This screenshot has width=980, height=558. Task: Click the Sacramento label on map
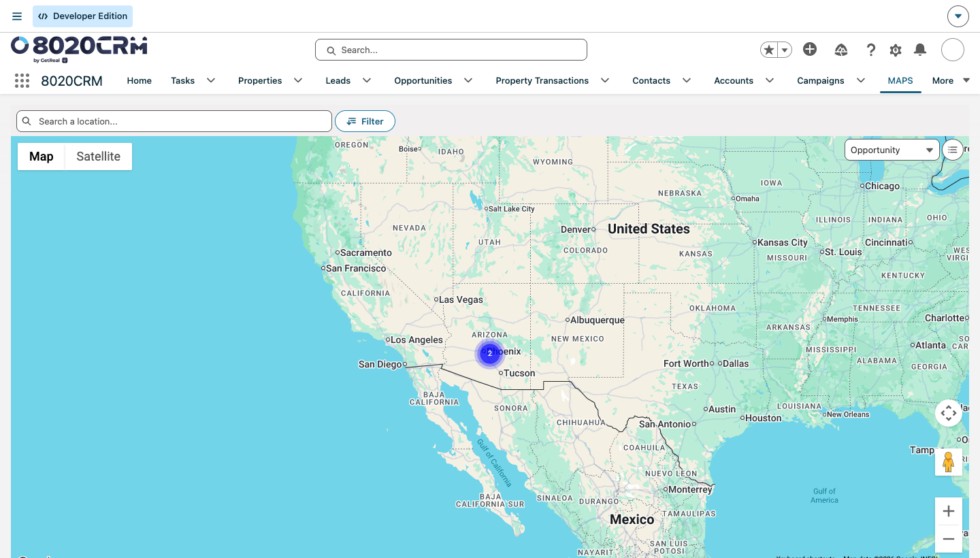(366, 252)
